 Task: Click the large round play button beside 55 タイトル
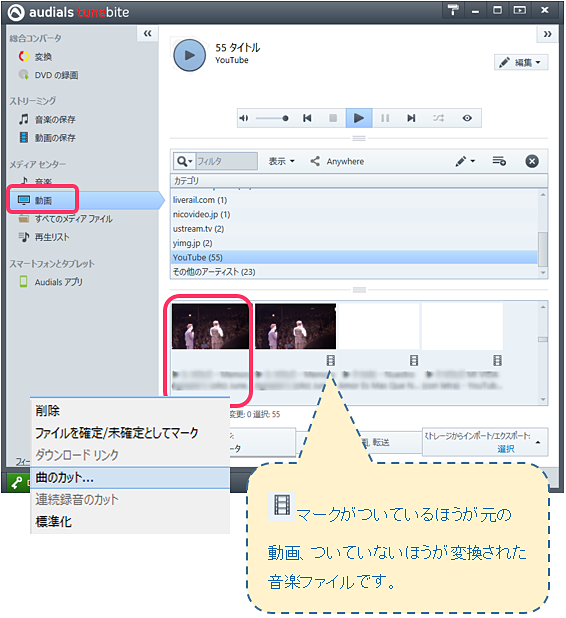tap(190, 56)
